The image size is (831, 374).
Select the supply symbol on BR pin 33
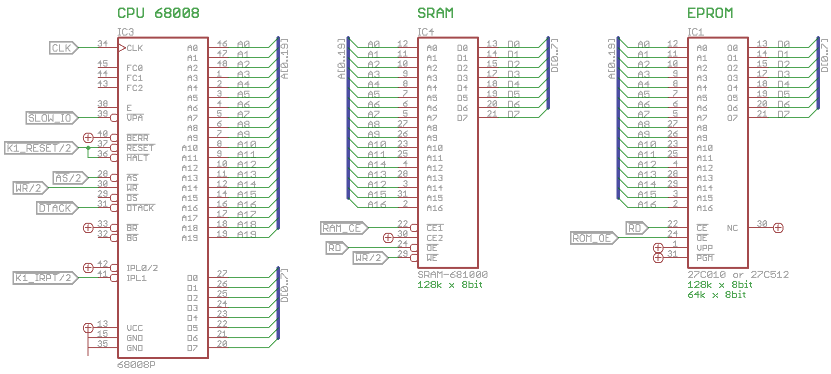(89, 228)
